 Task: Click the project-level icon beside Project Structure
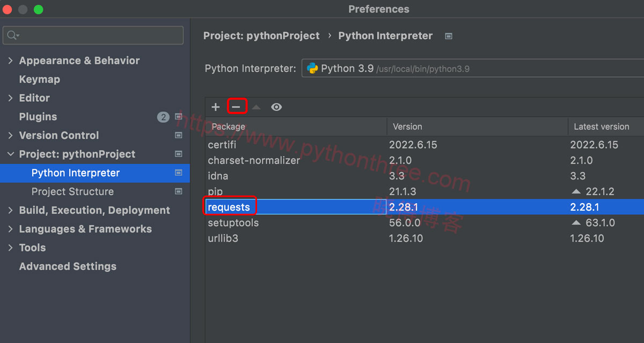(179, 192)
